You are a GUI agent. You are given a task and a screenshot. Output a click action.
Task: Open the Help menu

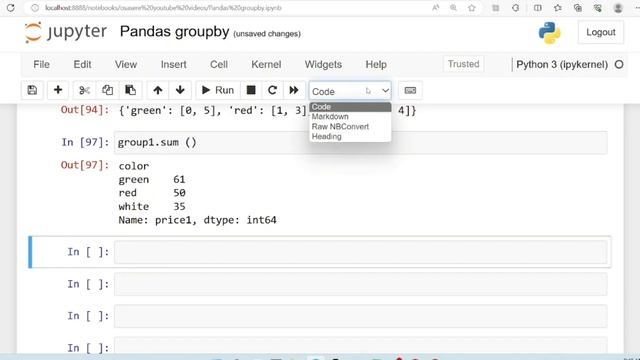pyautogui.click(x=376, y=64)
